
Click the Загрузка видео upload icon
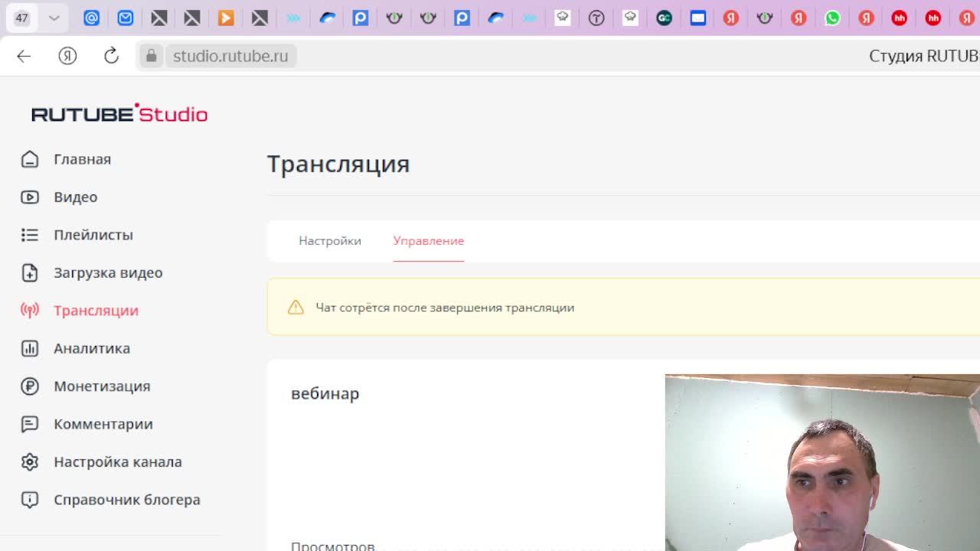coord(30,273)
